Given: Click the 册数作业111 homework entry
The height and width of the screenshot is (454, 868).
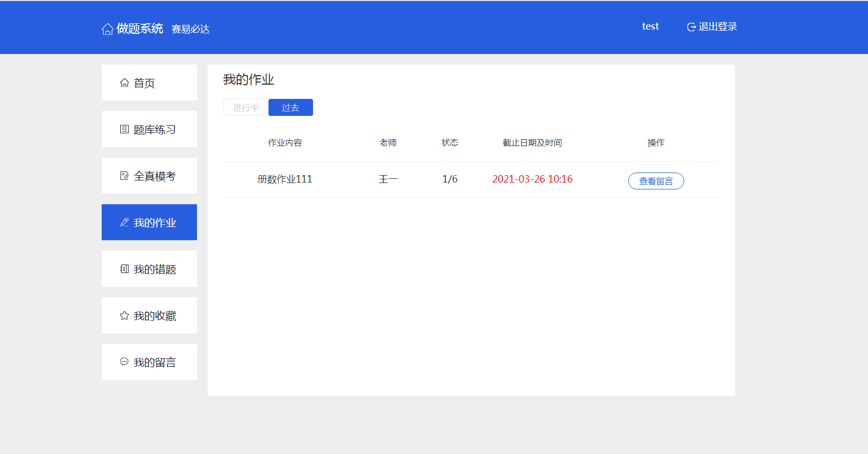Looking at the screenshot, I should (x=284, y=179).
